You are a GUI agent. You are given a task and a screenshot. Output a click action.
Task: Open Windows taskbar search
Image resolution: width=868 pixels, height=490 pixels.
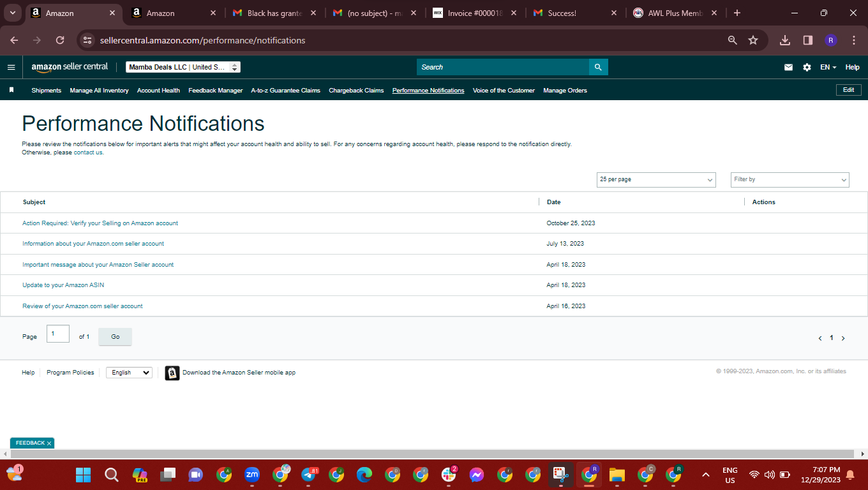coord(112,475)
